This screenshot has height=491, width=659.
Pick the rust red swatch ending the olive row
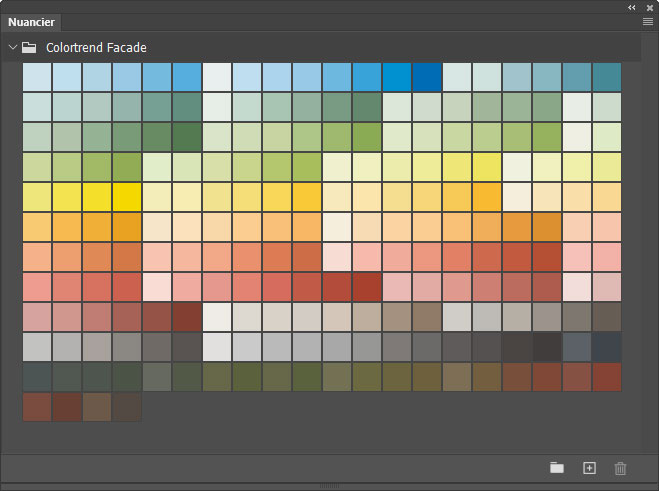607,377
